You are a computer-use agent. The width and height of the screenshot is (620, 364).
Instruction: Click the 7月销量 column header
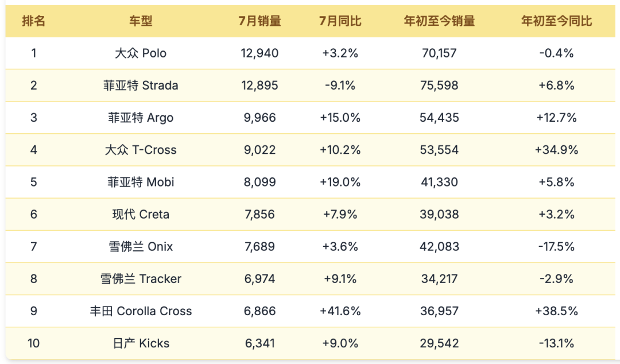[x=259, y=21]
